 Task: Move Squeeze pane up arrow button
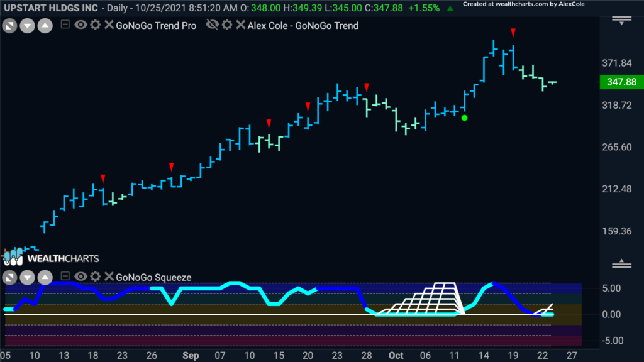(45, 277)
